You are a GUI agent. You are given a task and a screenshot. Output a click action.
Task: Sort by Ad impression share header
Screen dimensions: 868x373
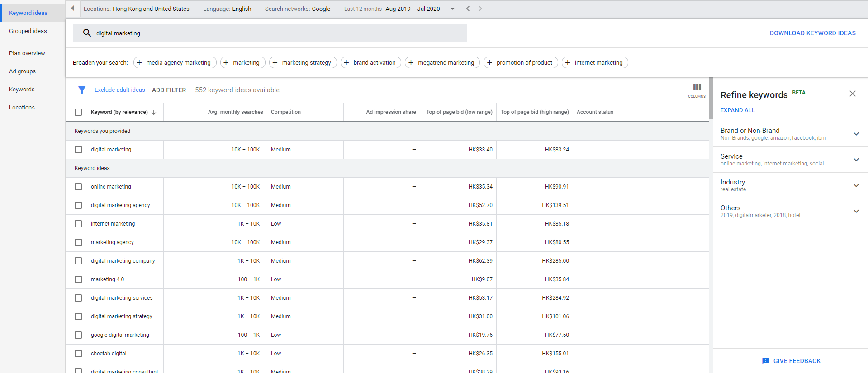pyautogui.click(x=391, y=112)
